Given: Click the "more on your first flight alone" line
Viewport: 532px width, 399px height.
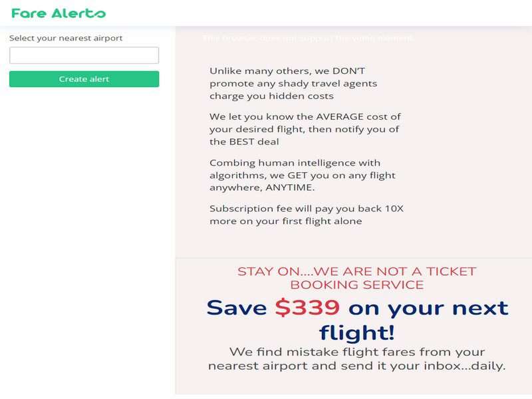Looking at the screenshot, I should (285, 221).
